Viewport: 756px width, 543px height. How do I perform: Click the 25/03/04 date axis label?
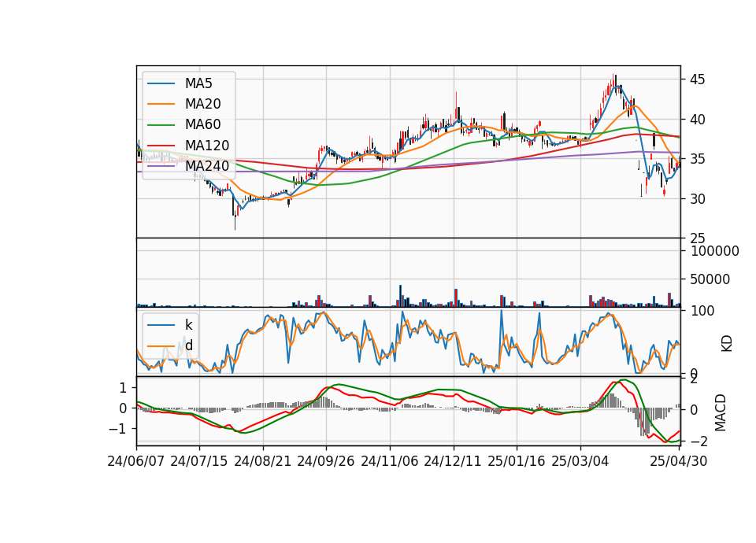pyautogui.click(x=580, y=461)
